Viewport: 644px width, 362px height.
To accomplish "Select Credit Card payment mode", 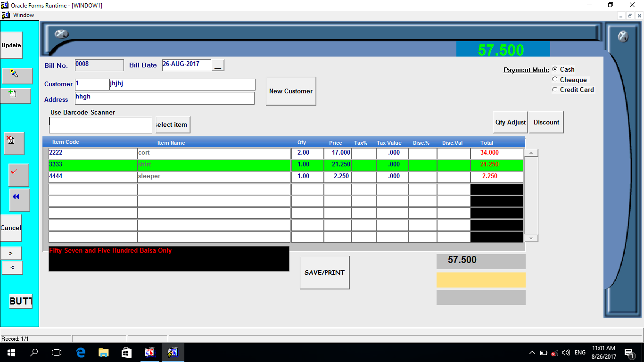I will point(555,90).
